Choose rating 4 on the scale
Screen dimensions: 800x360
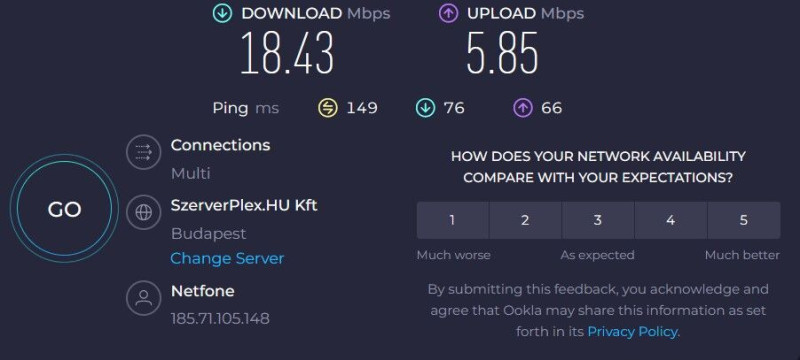tap(671, 220)
